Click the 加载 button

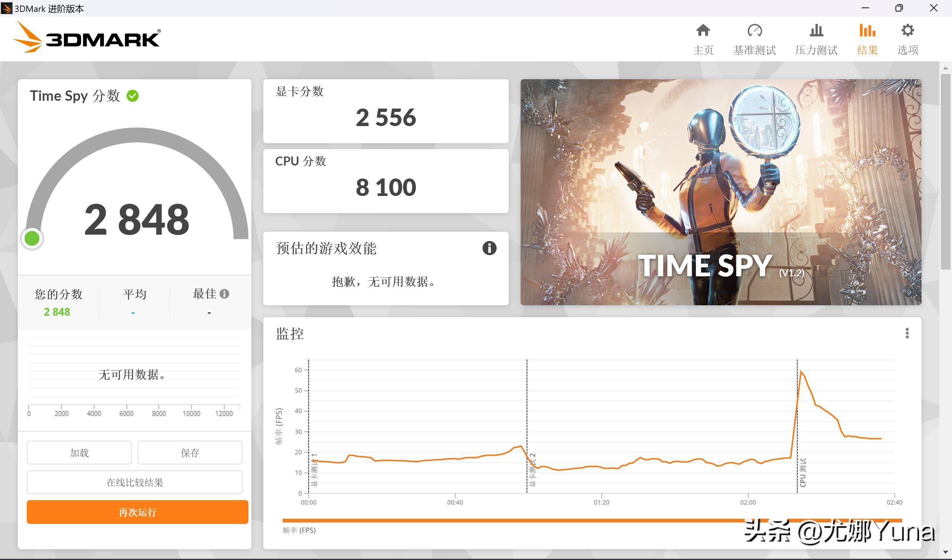[79, 452]
